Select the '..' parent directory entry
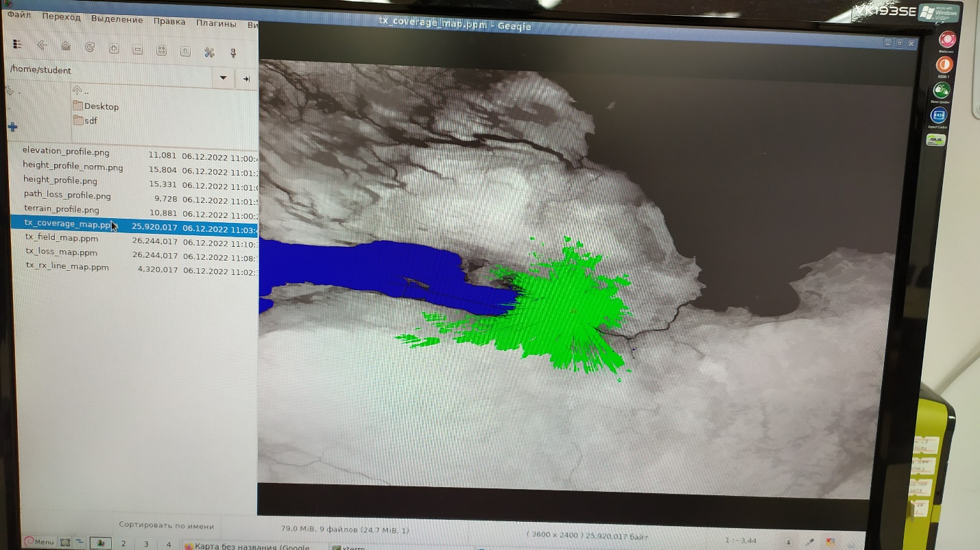This screenshot has height=550, width=980. point(86,91)
